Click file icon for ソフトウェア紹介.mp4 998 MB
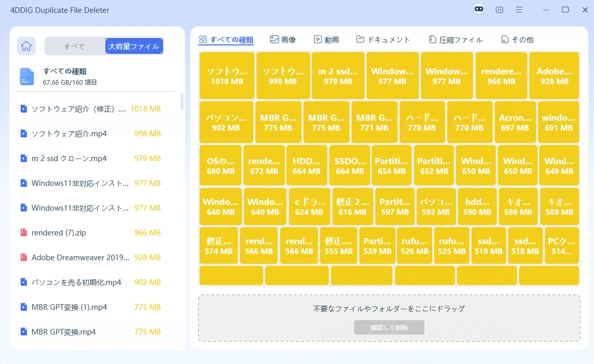Viewport: 594px width, 364px height. (x=23, y=134)
